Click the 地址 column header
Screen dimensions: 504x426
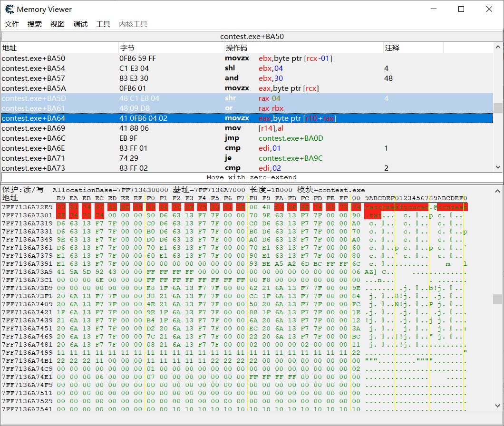60,48
